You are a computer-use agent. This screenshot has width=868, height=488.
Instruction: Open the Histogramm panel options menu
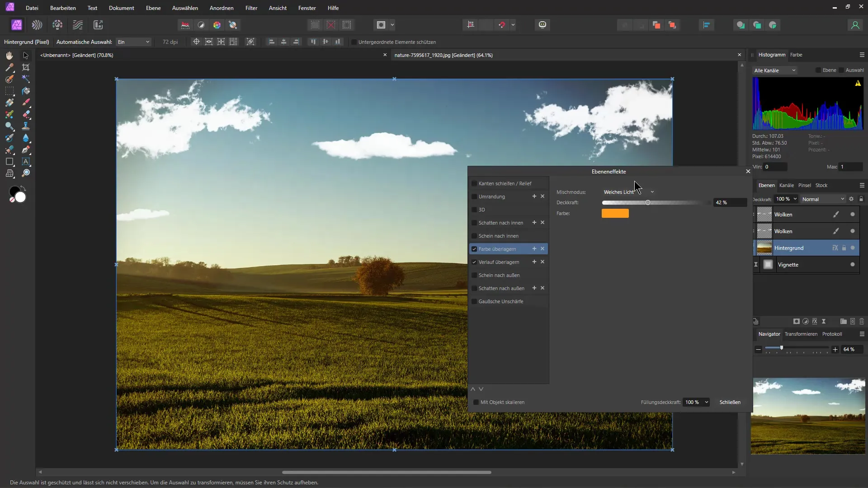point(862,55)
